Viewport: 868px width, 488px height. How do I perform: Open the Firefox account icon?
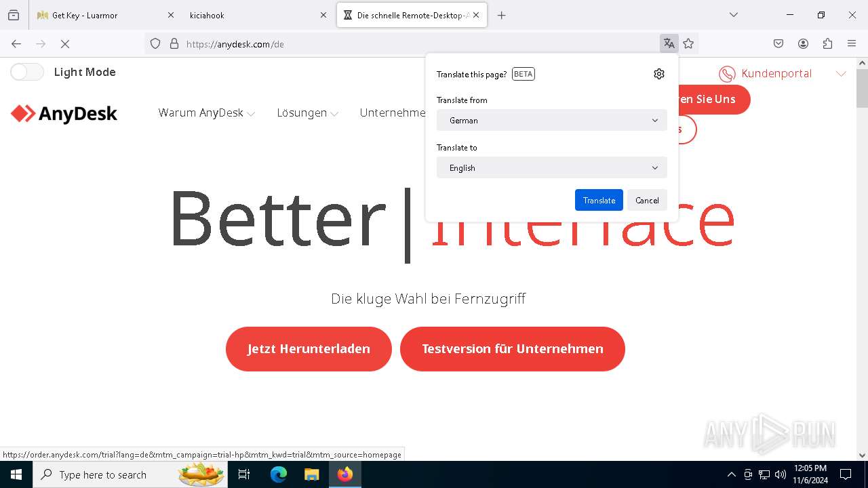803,43
